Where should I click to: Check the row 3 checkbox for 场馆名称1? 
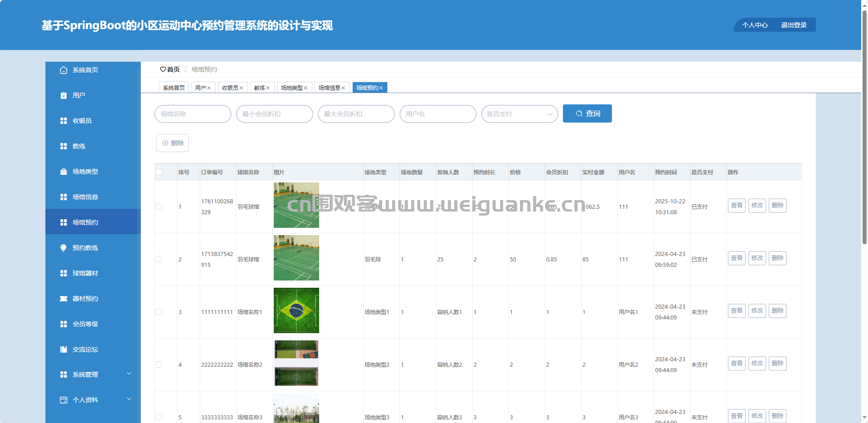pyautogui.click(x=159, y=312)
